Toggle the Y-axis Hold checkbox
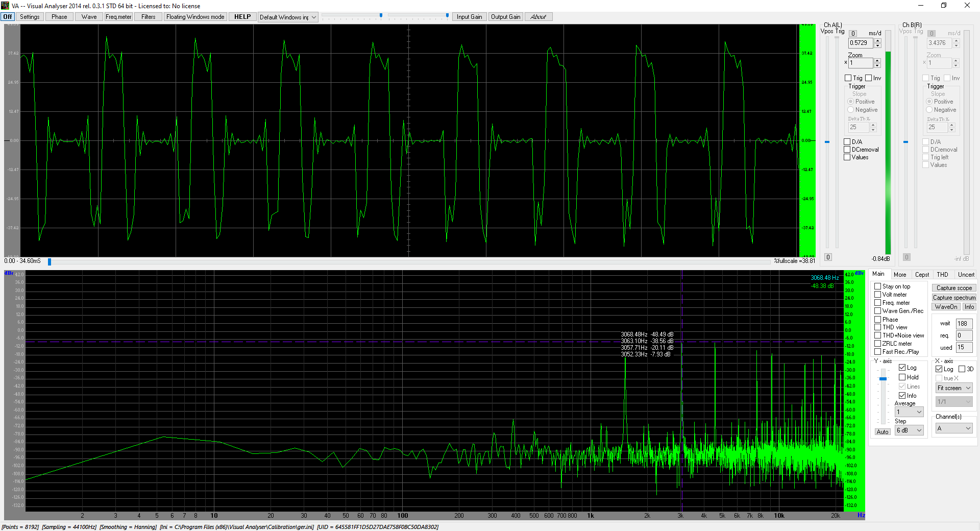The height and width of the screenshot is (531, 980). [x=902, y=377]
